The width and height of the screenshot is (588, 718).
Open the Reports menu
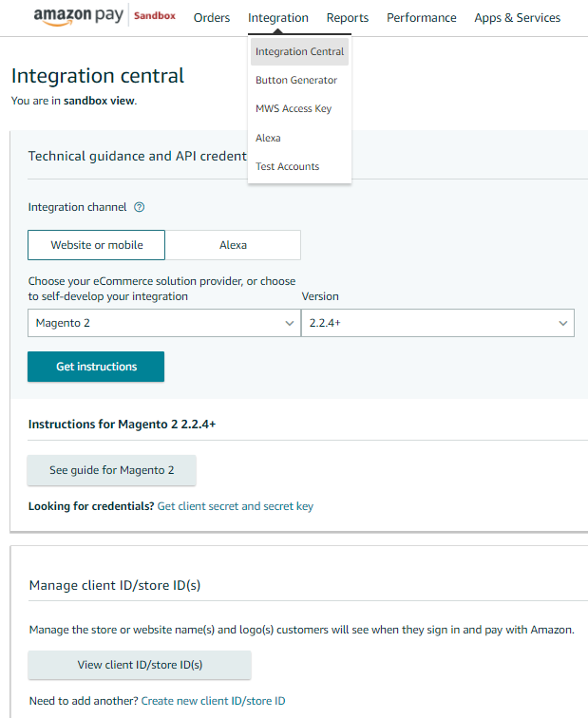(347, 18)
